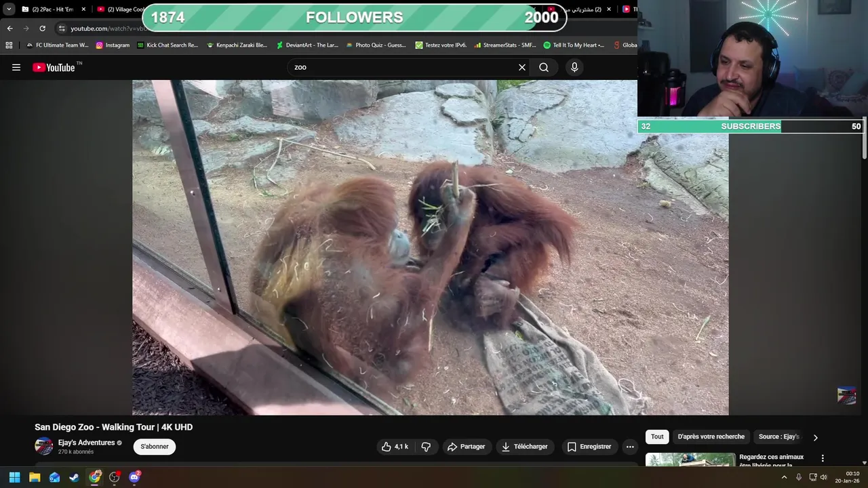Select the 'Tout' filter chip
Image resolution: width=868 pixels, height=488 pixels.
tap(657, 436)
